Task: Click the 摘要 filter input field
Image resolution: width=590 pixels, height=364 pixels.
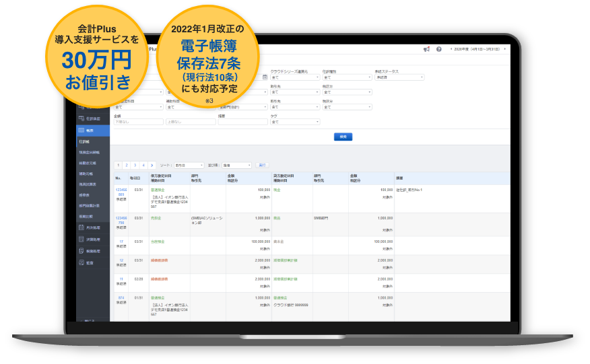Action: tap(242, 122)
